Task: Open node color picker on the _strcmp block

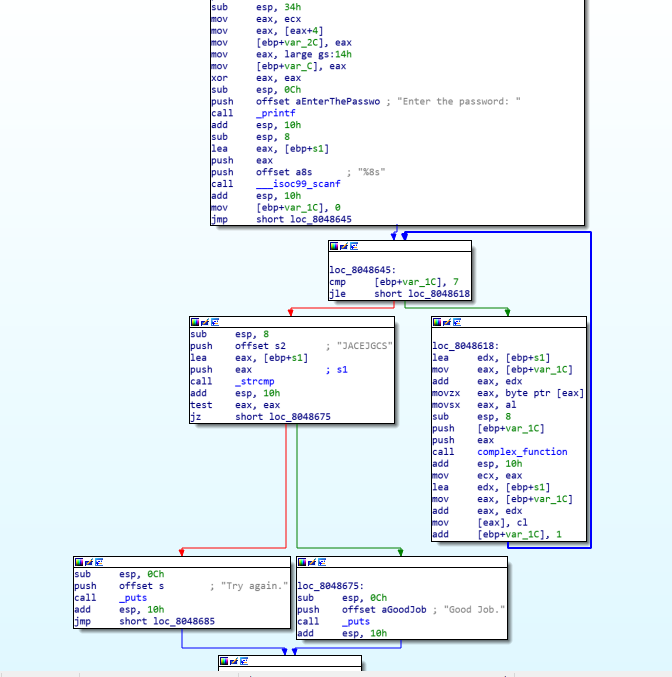Action: click(x=195, y=322)
